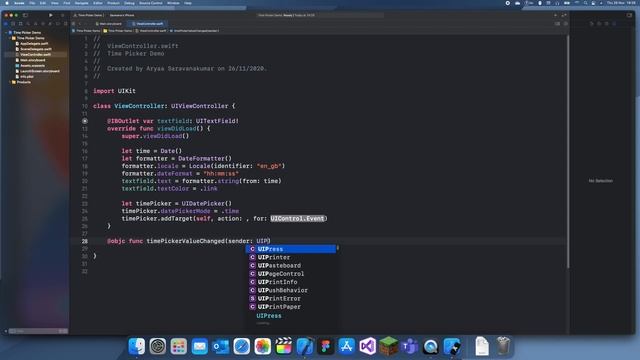Image resolution: width=640 pixels, height=360 pixels.
Task: Collapse the Time Picker Demo project root
Action: point(6,32)
